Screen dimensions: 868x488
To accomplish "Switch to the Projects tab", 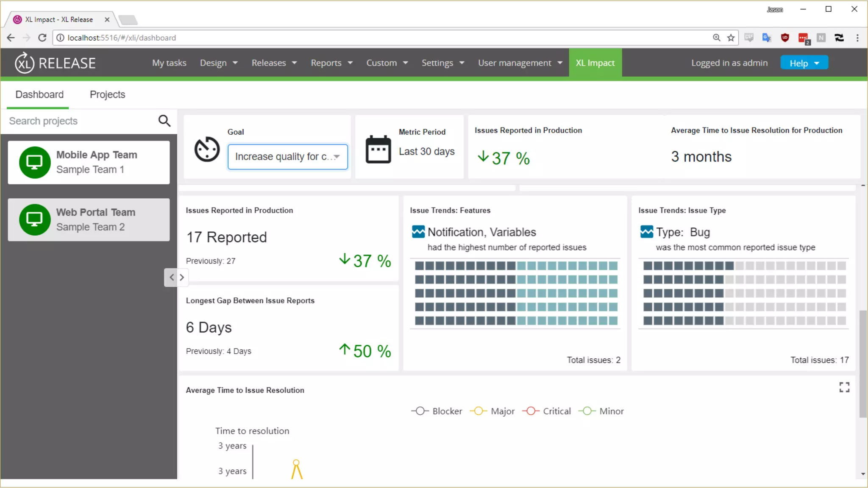I will [x=107, y=94].
